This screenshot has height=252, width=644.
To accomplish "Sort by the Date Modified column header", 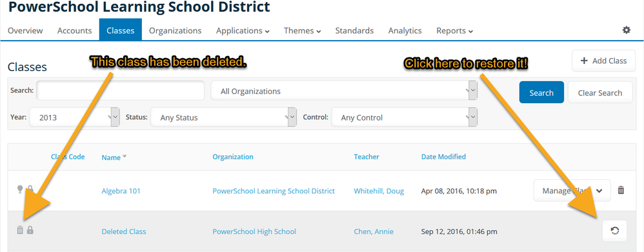I will coord(443,157).
